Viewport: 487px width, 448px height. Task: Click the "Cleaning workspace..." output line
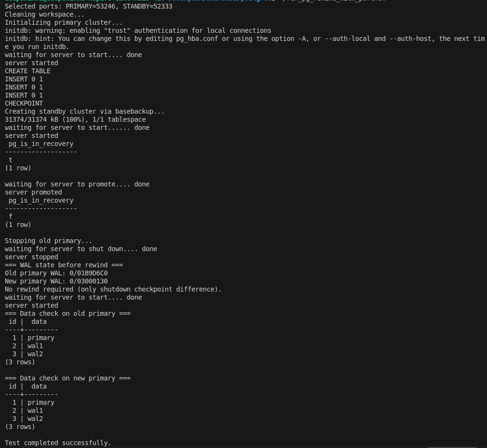point(41,15)
